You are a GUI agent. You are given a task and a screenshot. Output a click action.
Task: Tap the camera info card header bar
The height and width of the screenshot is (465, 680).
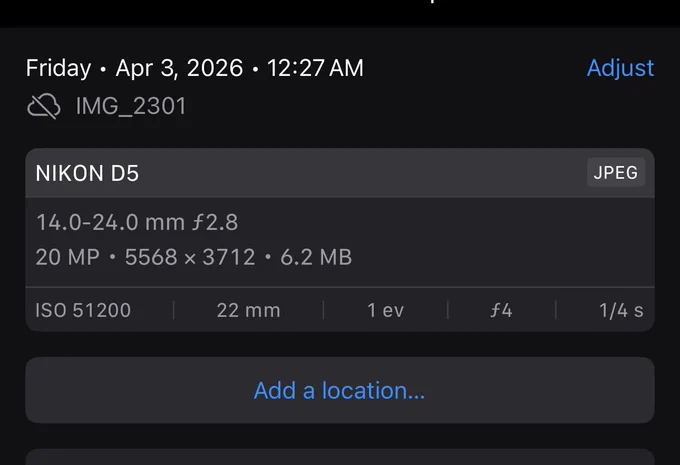coord(340,173)
